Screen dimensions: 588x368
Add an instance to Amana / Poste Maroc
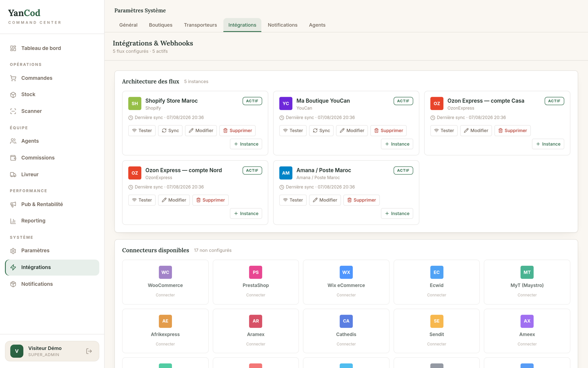coord(397,214)
